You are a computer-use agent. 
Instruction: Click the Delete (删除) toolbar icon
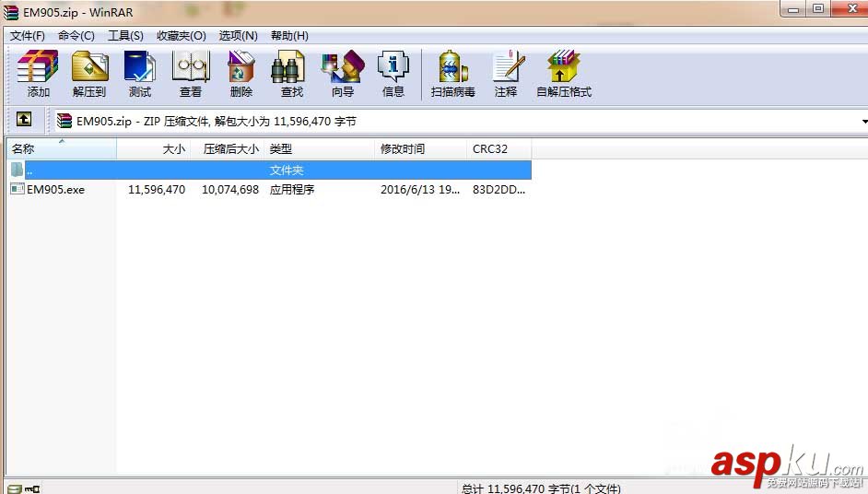(241, 74)
